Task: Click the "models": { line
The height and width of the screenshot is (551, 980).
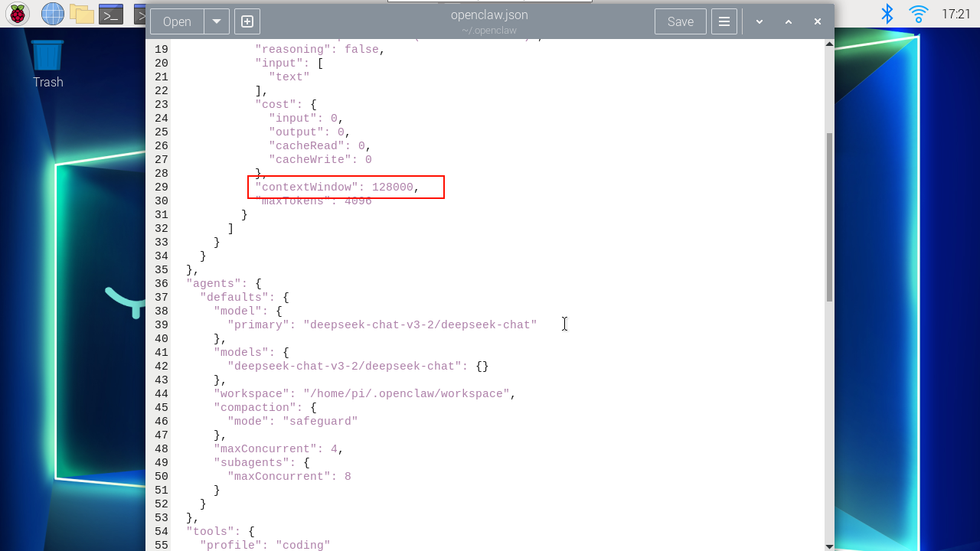Action: pos(251,353)
